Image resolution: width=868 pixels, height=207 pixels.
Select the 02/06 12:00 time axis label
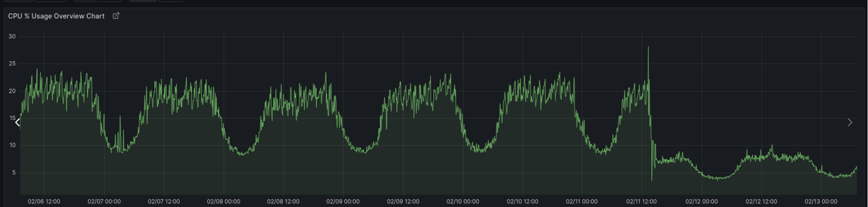tap(44, 201)
